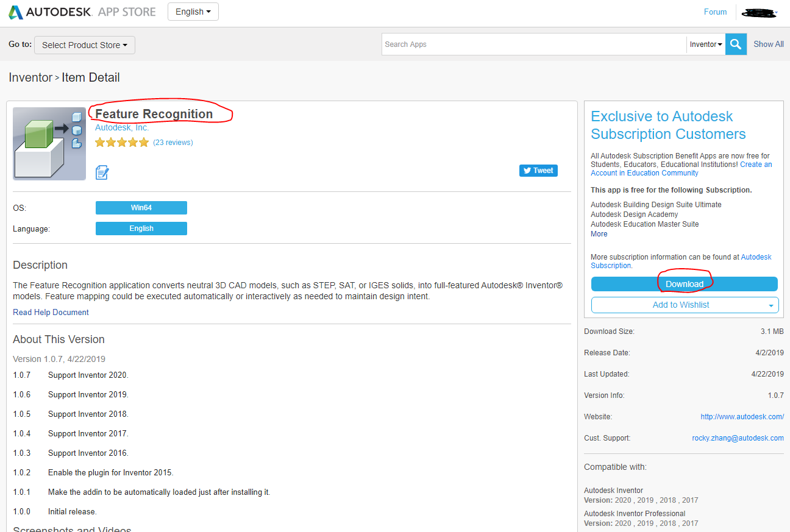The width and height of the screenshot is (790, 532).
Task: Open the Forum page
Action: click(x=715, y=12)
